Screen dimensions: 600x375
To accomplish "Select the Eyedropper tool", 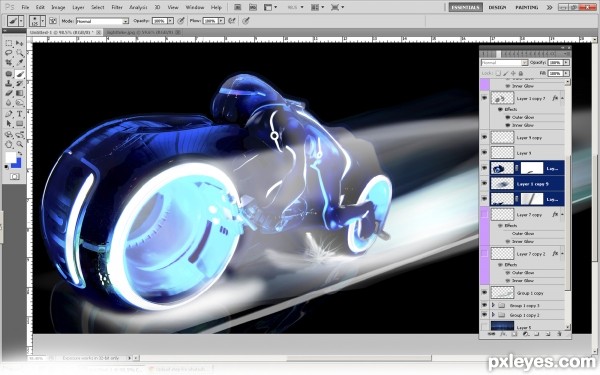I will coord(20,62).
